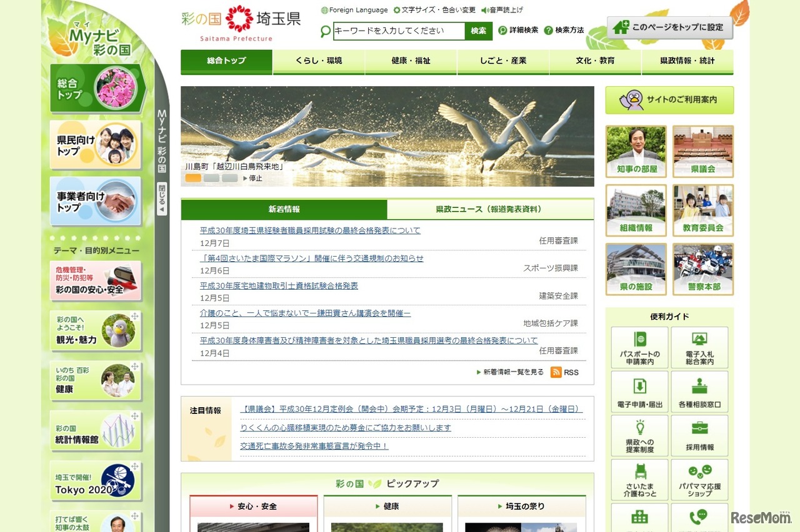Open さいたま国際マラソン traffic notice link
This screenshot has height=532, width=800.
[312, 258]
